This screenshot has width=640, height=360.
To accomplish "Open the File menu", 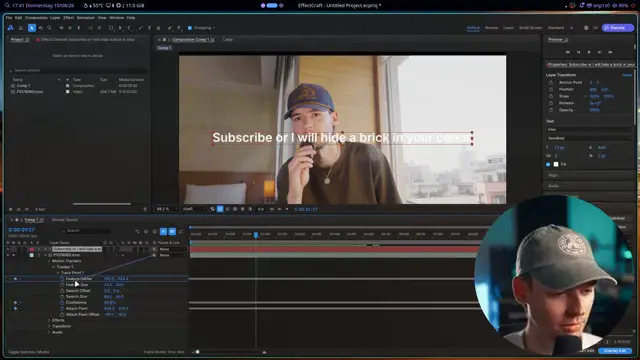I will tap(9, 18).
